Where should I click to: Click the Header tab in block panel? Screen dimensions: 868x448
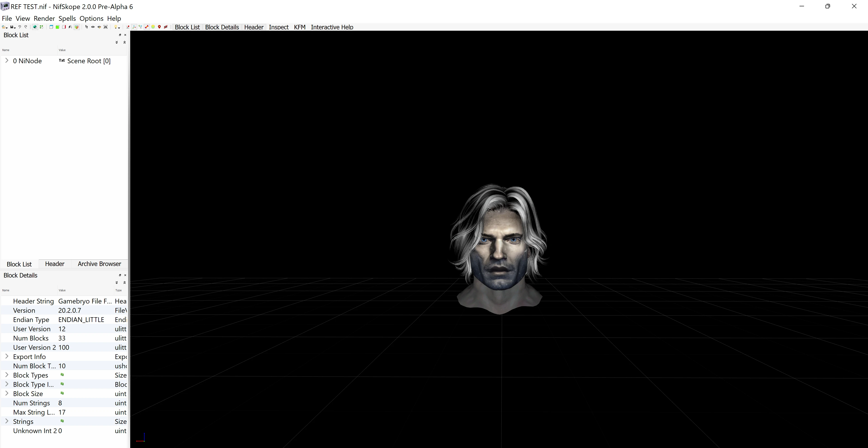(x=54, y=264)
